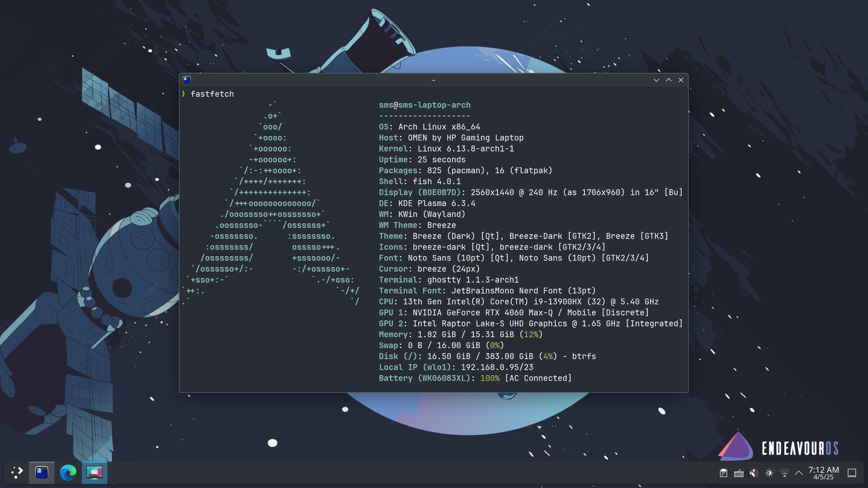Viewport: 868px width, 488px height.
Task: Open the clipboard tray icon
Action: pos(723,473)
